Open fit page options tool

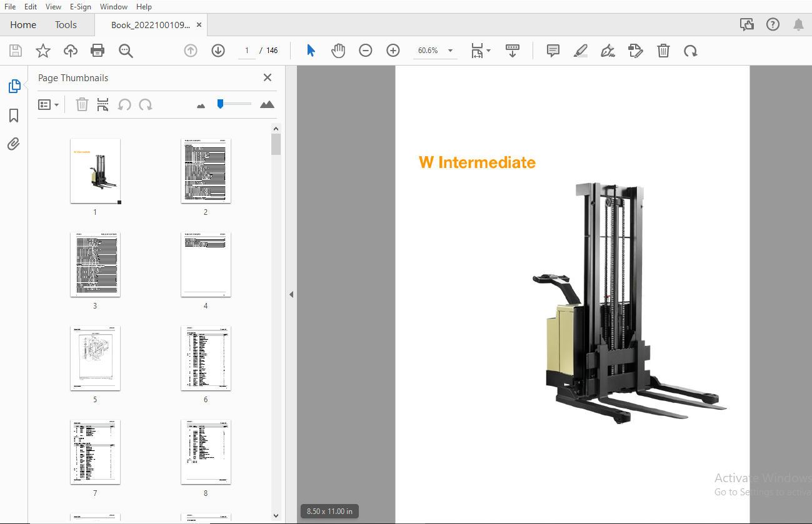(x=480, y=51)
